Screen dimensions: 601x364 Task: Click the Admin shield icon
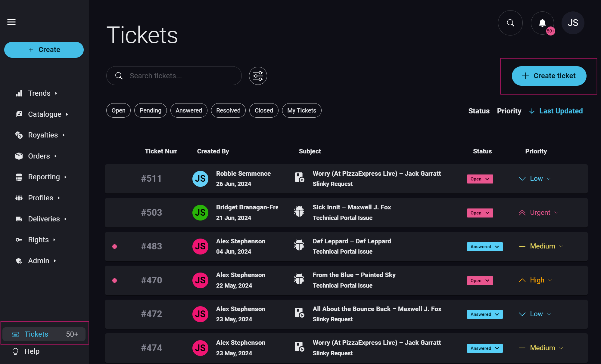point(19,261)
